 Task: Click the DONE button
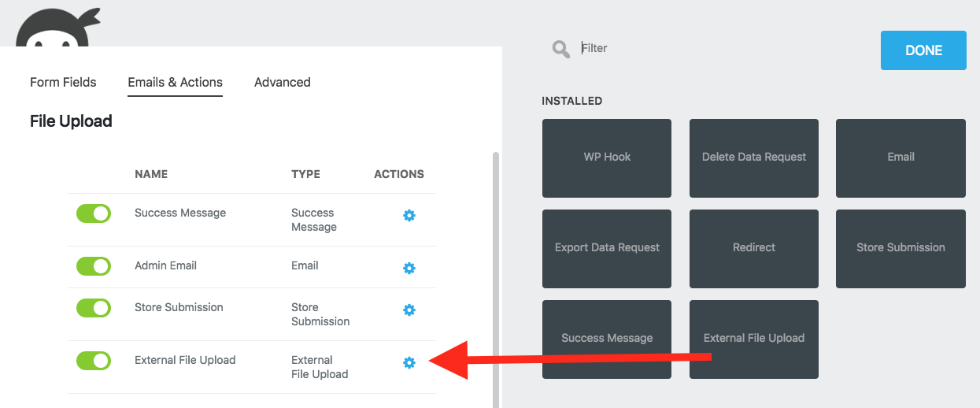[923, 50]
